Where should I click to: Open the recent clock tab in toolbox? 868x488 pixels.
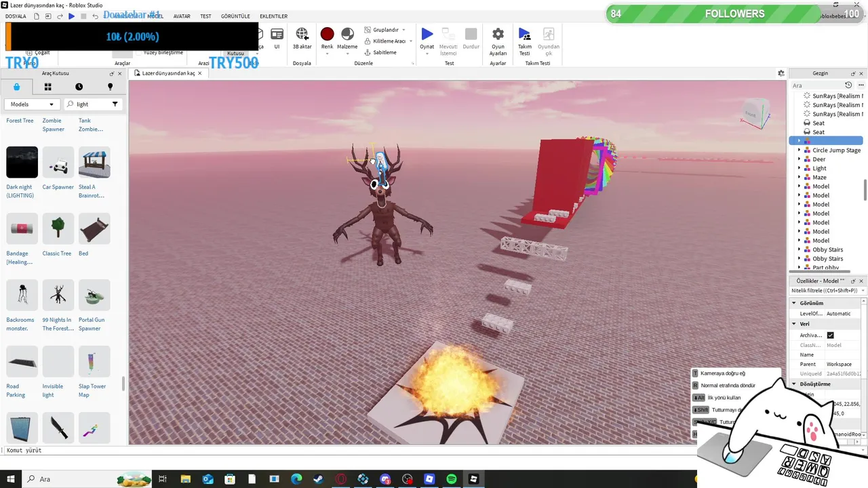pos(79,87)
